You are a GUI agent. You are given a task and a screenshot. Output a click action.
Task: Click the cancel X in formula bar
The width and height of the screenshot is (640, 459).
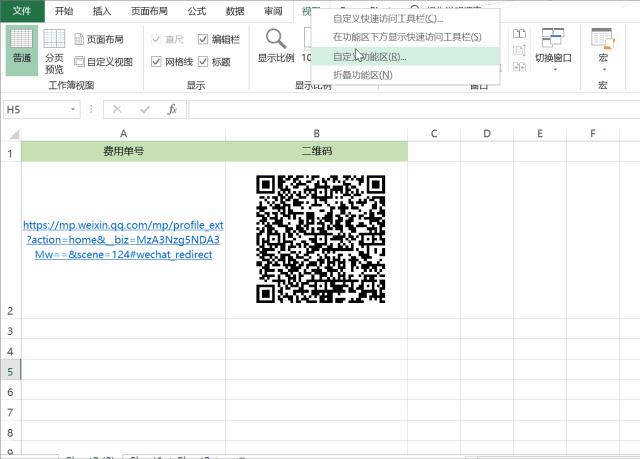(117, 109)
